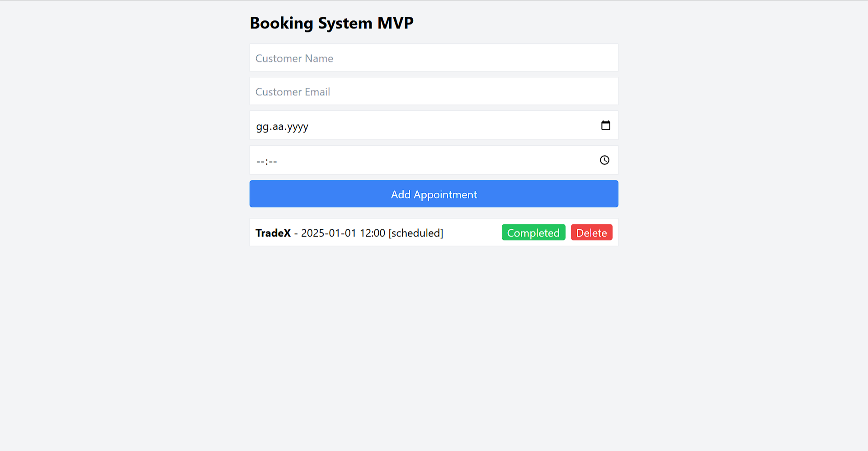
Task: Select the hour segment of time field
Action: [x=260, y=161]
